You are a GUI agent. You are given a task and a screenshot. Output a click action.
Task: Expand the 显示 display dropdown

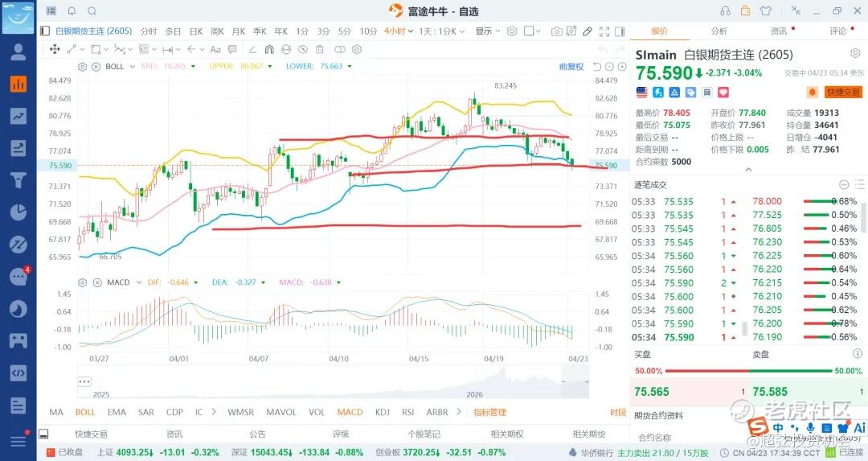[487, 31]
